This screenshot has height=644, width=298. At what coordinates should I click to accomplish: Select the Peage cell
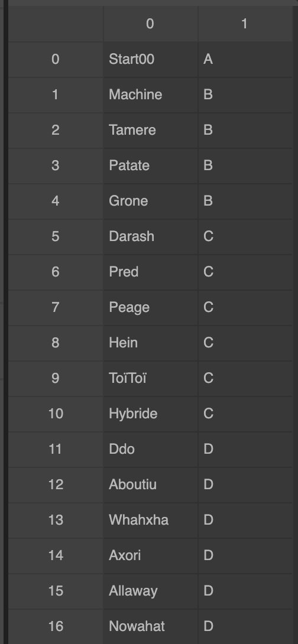(150, 307)
